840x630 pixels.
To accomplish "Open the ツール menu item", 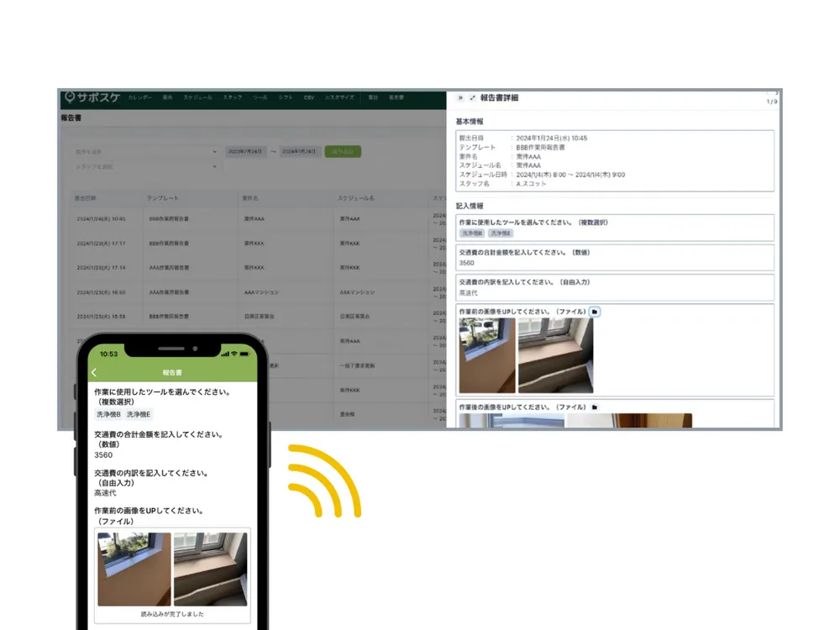I will click(x=260, y=97).
